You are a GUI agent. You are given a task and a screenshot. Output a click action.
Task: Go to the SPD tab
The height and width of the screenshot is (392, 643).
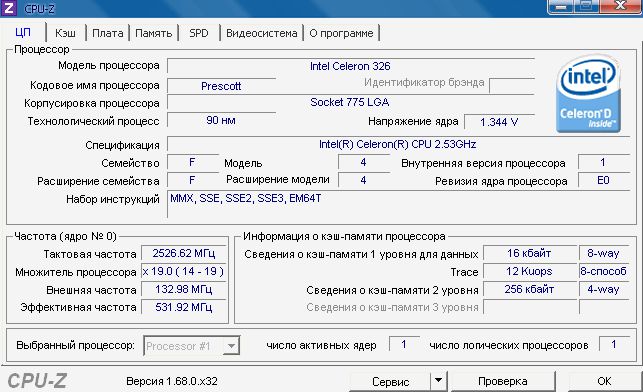(199, 33)
